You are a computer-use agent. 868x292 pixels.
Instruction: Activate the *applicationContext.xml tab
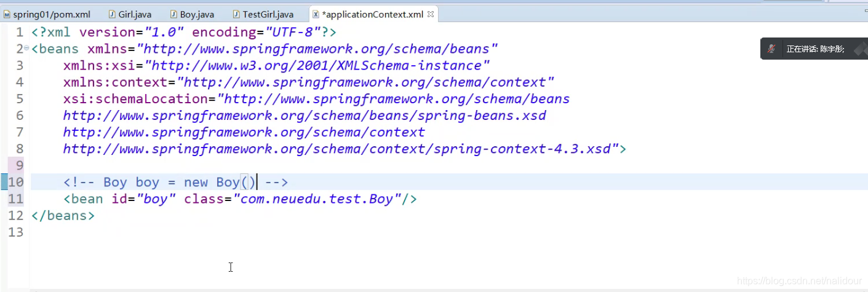click(x=374, y=14)
